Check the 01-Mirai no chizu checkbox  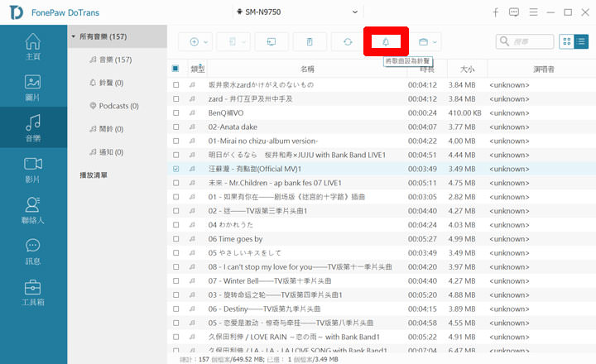[175, 141]
